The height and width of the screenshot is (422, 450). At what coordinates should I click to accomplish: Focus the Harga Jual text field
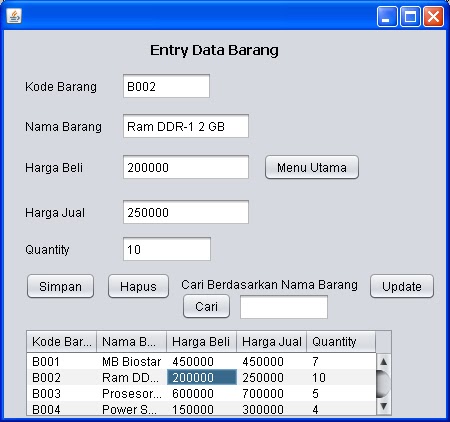tap(186, 212)
